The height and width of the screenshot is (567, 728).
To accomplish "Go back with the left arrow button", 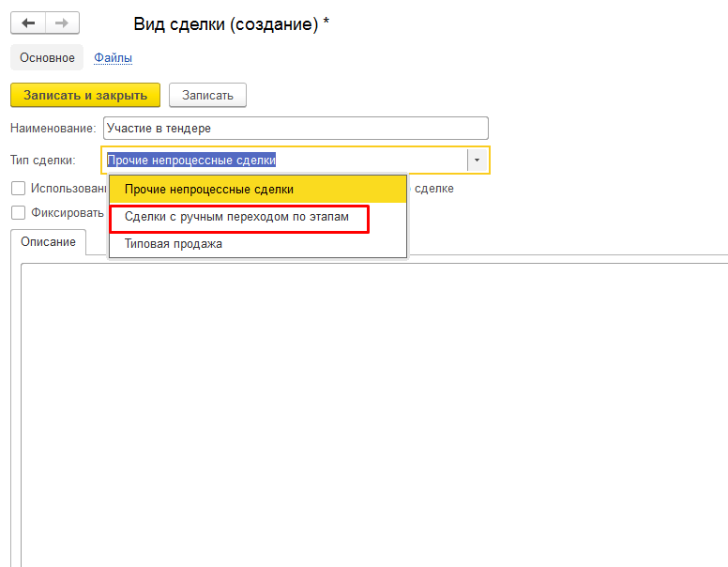I will click(28, 23).
